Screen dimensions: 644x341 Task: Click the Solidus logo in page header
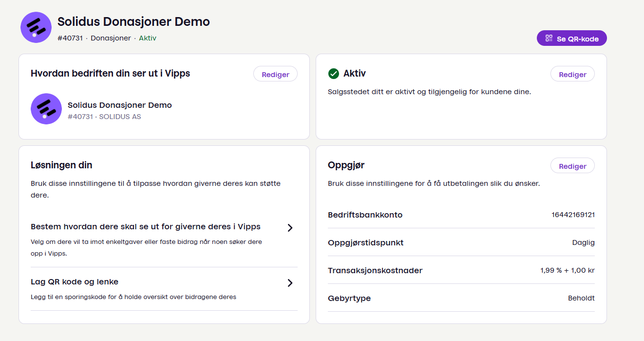[36, 27]
